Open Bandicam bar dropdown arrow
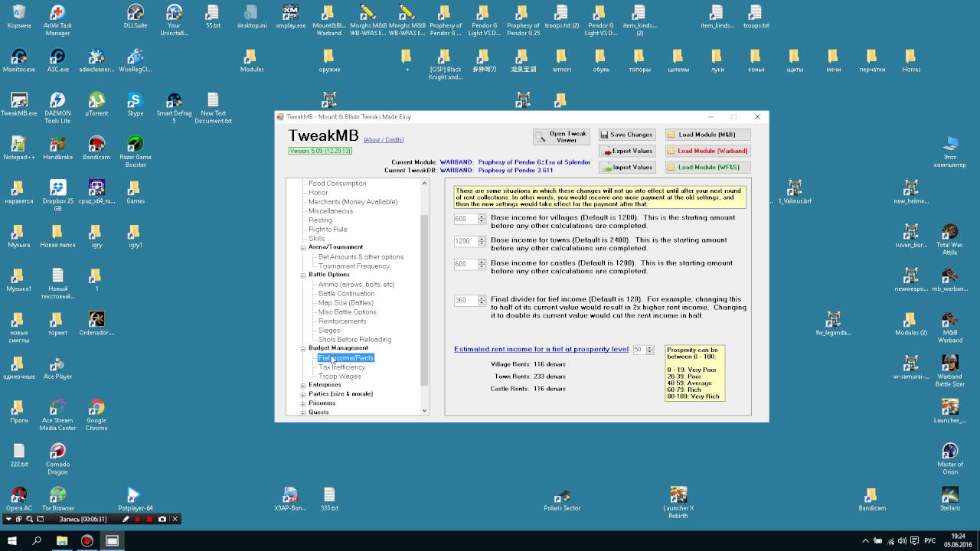The image size is (980, 551). click(9, 519)
